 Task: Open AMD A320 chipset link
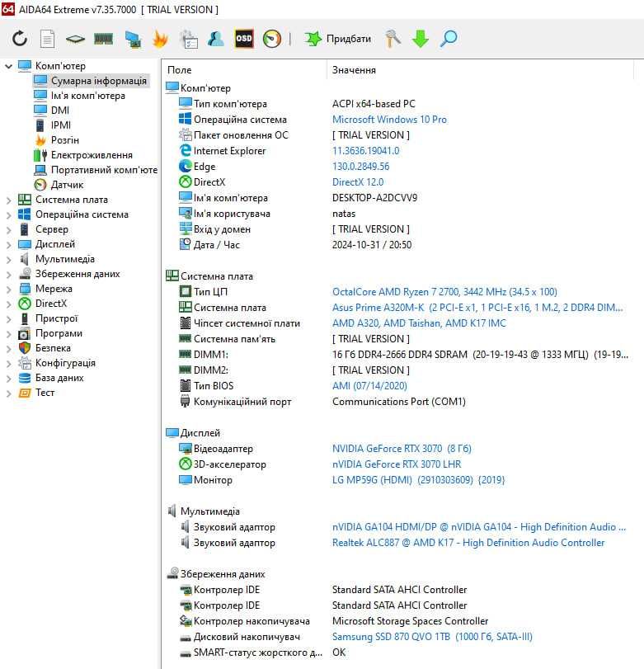(419, 323)
